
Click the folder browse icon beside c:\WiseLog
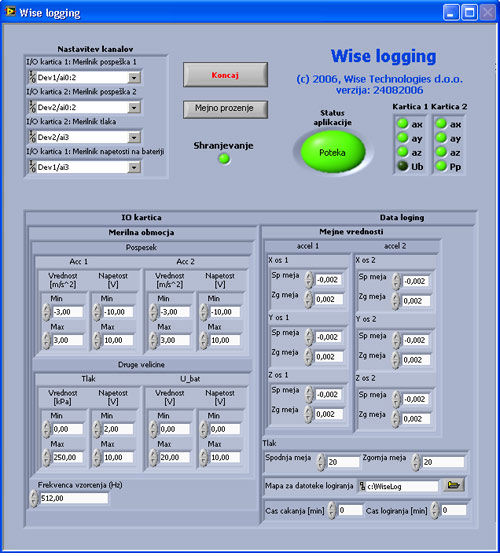pyautogui.click(x=454, y=485)
